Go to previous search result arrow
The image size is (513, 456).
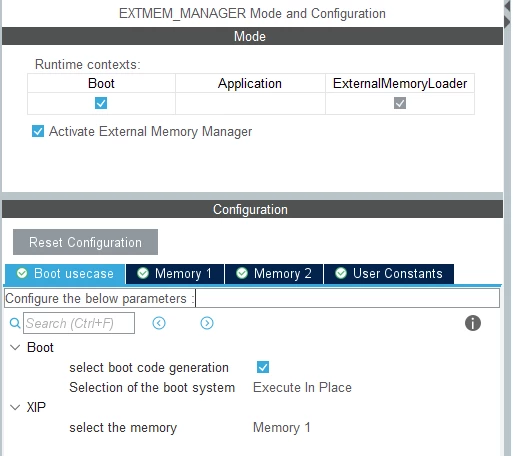[x=159, y=323]
